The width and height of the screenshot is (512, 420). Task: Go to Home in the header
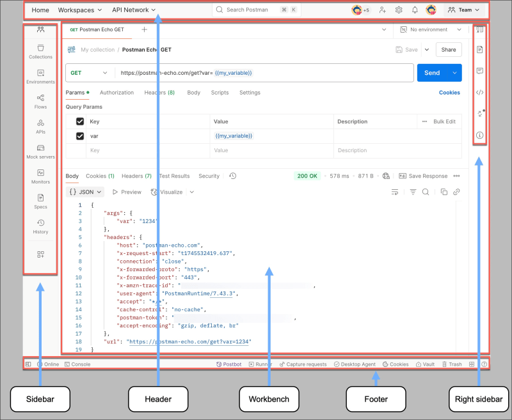coord(40,10)
